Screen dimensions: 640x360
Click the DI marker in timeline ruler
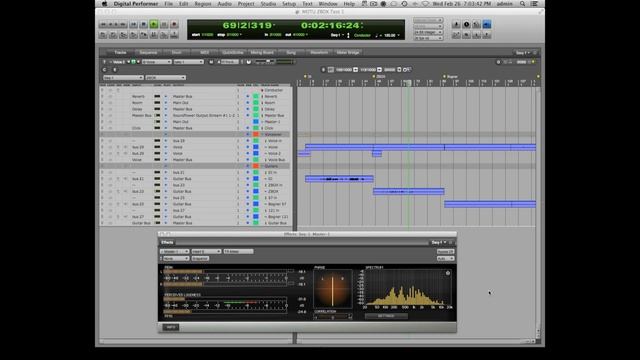[x=309, y=76]
